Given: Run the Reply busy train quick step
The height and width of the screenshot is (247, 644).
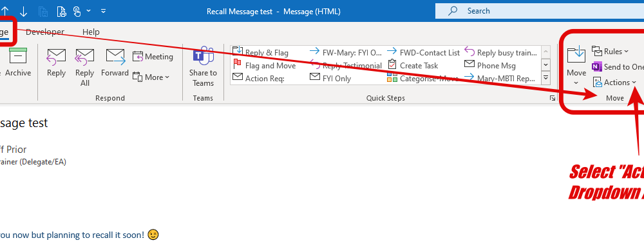Looking at the screenshot, I should (501, 53).
